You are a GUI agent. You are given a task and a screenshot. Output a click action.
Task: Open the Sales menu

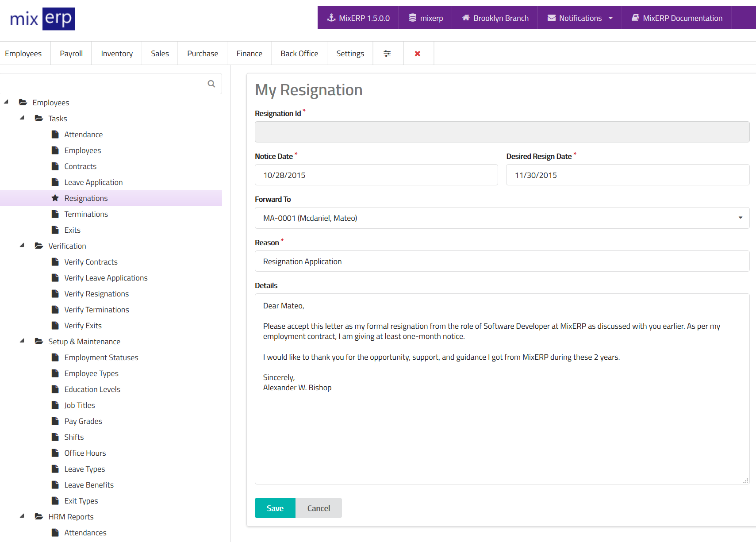160,54
